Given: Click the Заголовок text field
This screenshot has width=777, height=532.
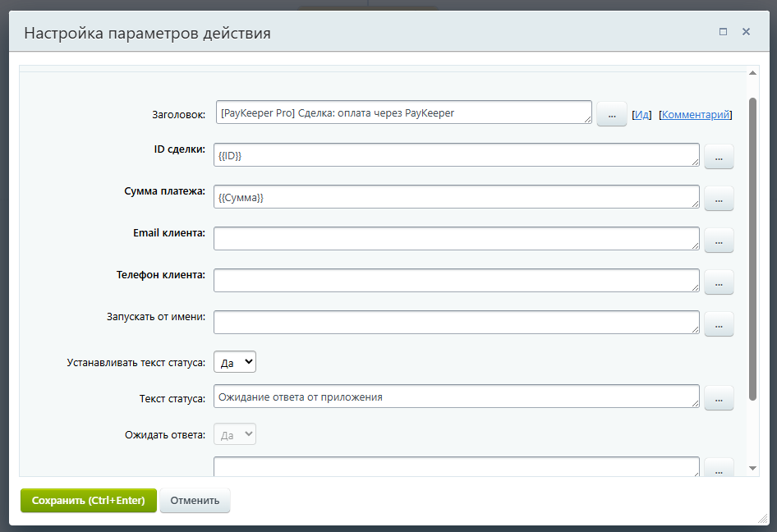Looking at the screenshot, I should (x=403, y=112).
